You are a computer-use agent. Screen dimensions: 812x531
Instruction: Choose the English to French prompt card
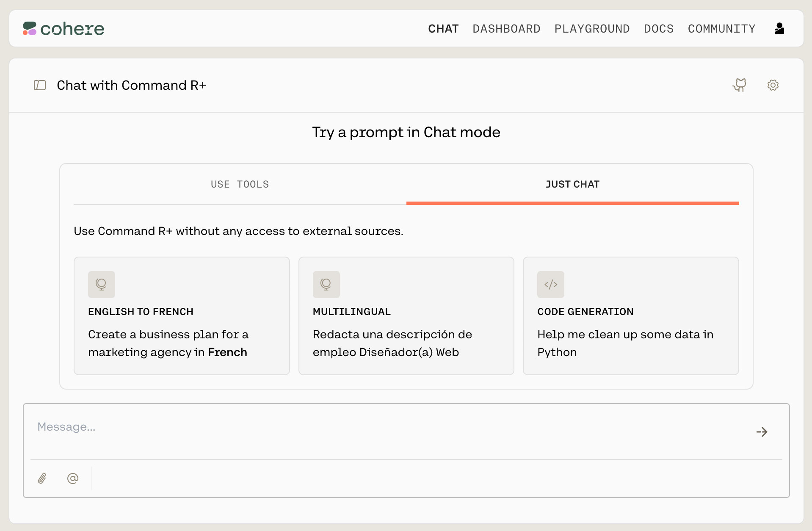182,316
